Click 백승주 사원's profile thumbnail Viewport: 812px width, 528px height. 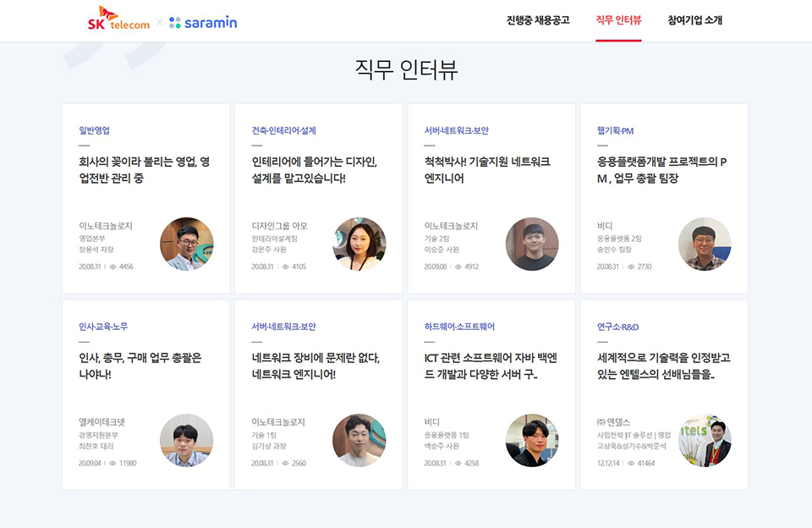(x=534, y=441)
